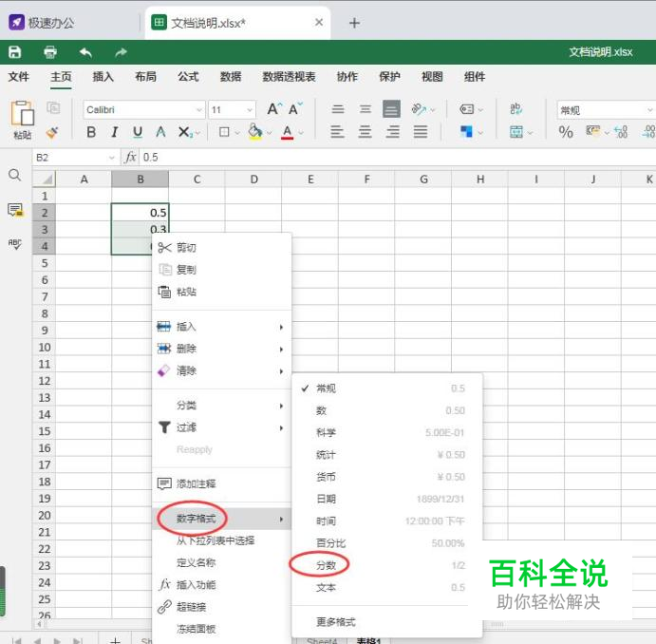Click the Copy icon beside Paste

[x=53, y=108]
